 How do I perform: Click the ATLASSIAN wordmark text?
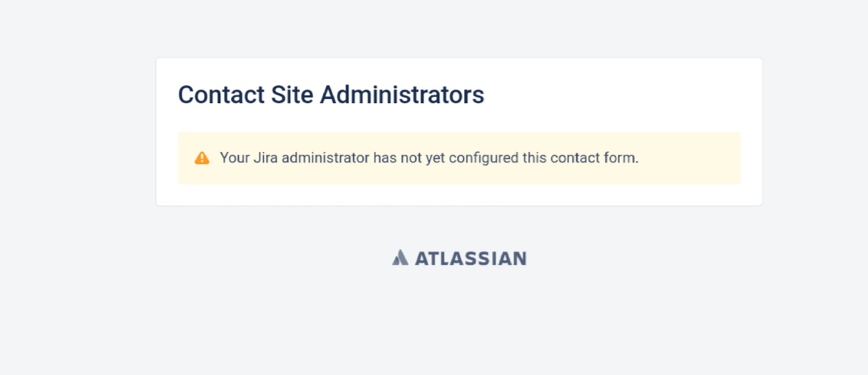470,258
